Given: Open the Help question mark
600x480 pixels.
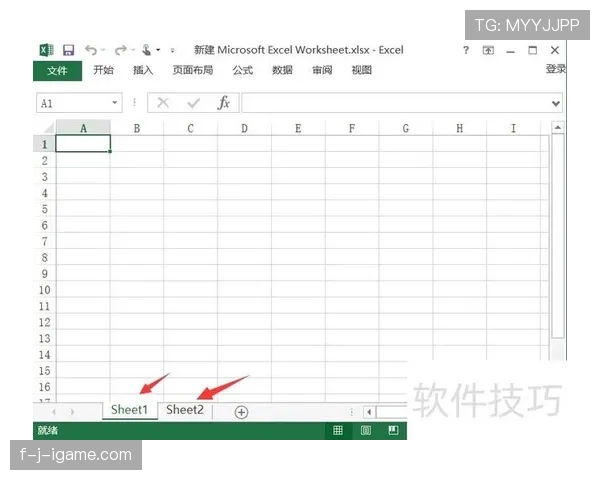Looking at the screenshot, I should click(x=466, y=50).
